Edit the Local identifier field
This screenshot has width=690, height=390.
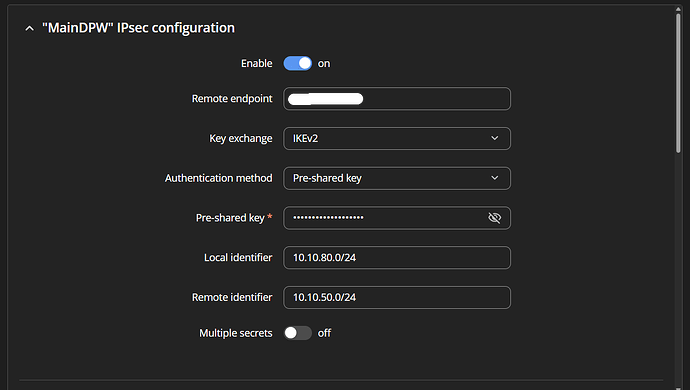coord(397,258)
